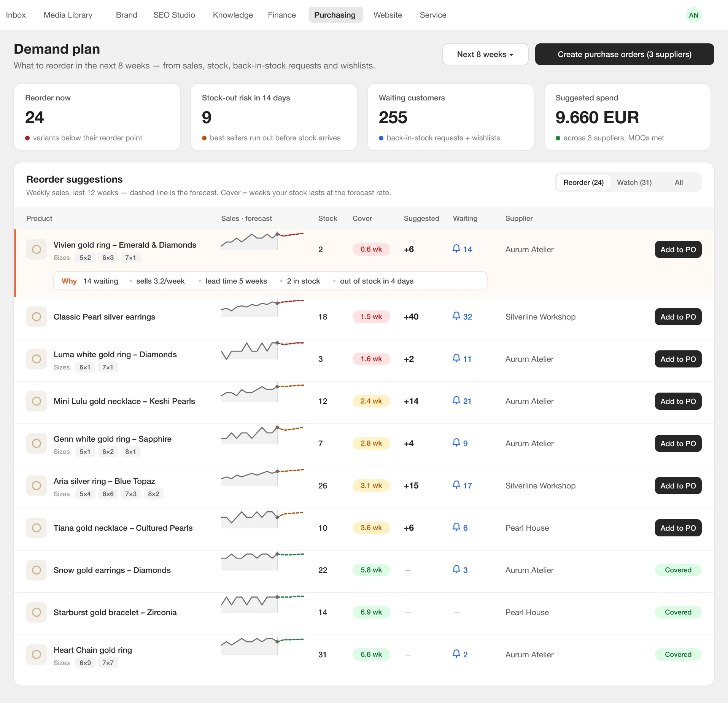Open the Next 8 weeks dropdown
728x703 pixels.
tap(485, 54)
